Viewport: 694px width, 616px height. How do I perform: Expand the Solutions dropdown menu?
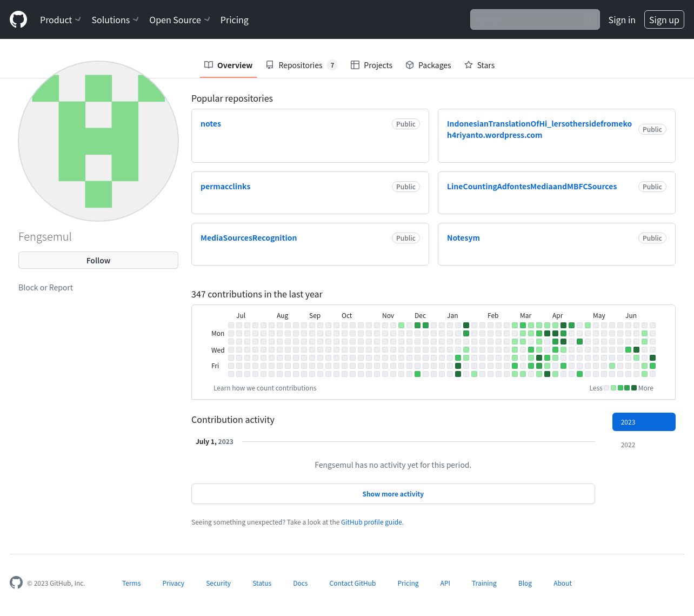(115, 19)
